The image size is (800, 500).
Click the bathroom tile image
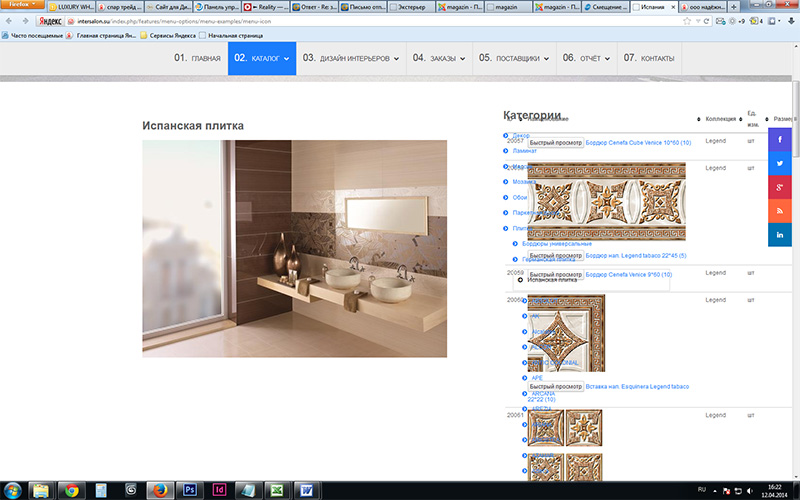pyautogui.click(x=294, y=248)
